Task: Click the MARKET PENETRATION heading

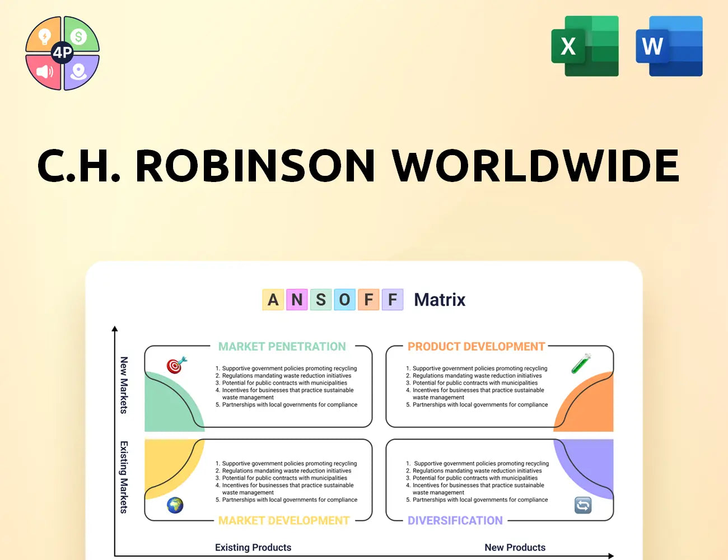Action: (x=282, y=347)
